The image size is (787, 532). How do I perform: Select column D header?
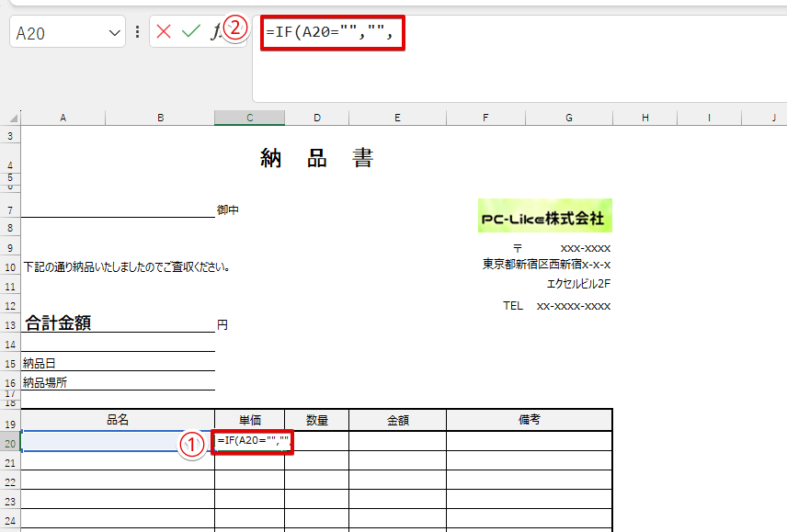coord(316,118)
